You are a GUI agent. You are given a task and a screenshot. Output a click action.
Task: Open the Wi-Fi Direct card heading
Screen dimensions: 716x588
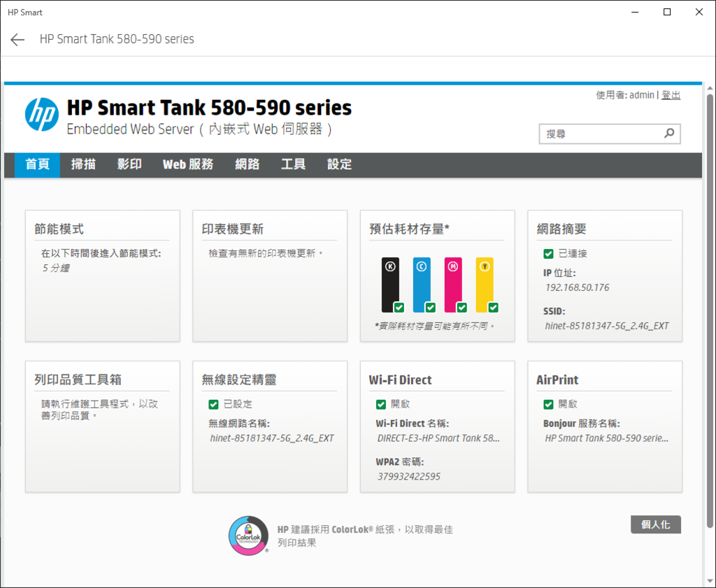401,380
